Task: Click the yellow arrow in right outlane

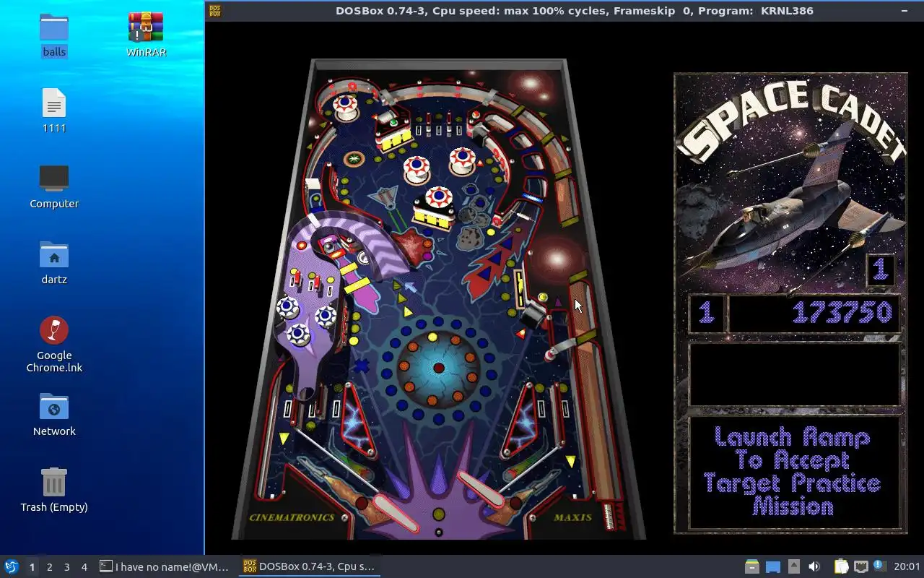Action: tap(571, 461)
